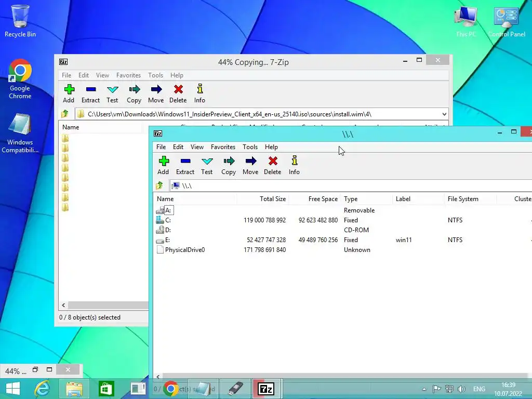Viewport: 532px width, 399px height.
Task: Click Delete in the front 7-Zip window
Action: pyautogui.click(x=273, y=165)
